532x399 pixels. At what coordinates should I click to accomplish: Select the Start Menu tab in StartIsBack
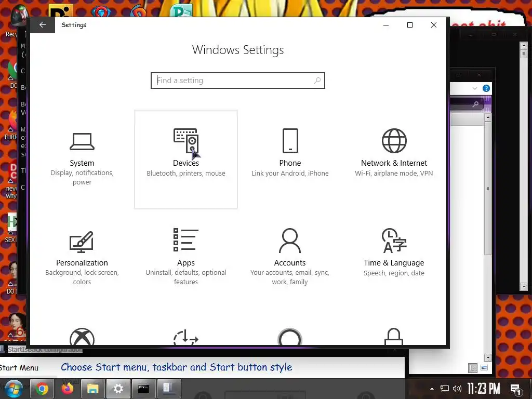coord(19,368)
